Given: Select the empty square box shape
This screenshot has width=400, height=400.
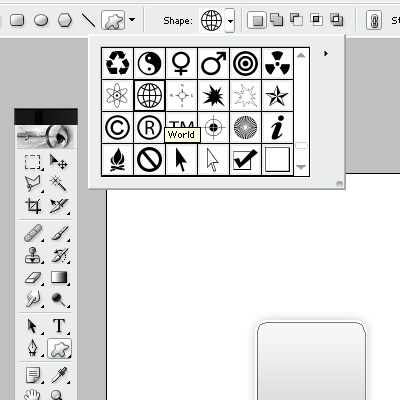Looking at the screenshot, I should click(277, 159).
